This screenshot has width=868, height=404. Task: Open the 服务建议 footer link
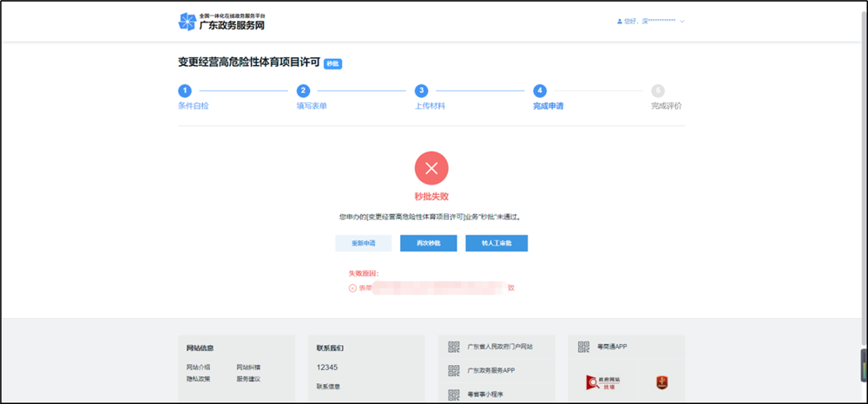248,379
